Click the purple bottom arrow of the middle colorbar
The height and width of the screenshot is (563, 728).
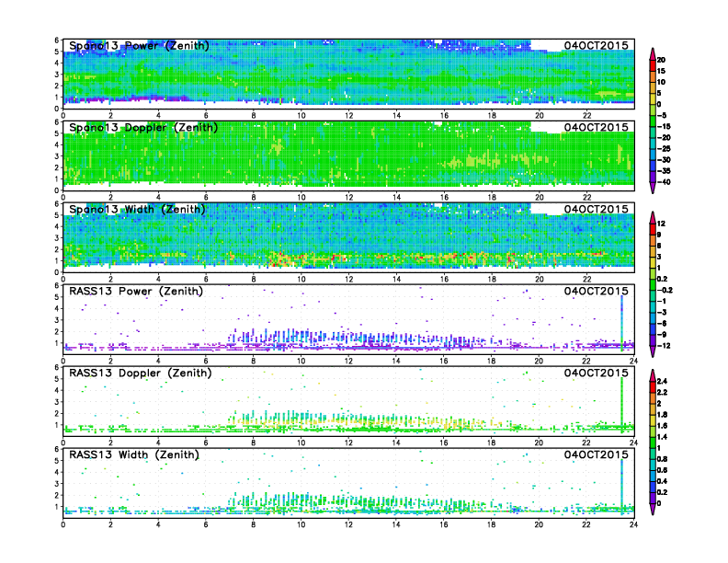click(651, 350)
